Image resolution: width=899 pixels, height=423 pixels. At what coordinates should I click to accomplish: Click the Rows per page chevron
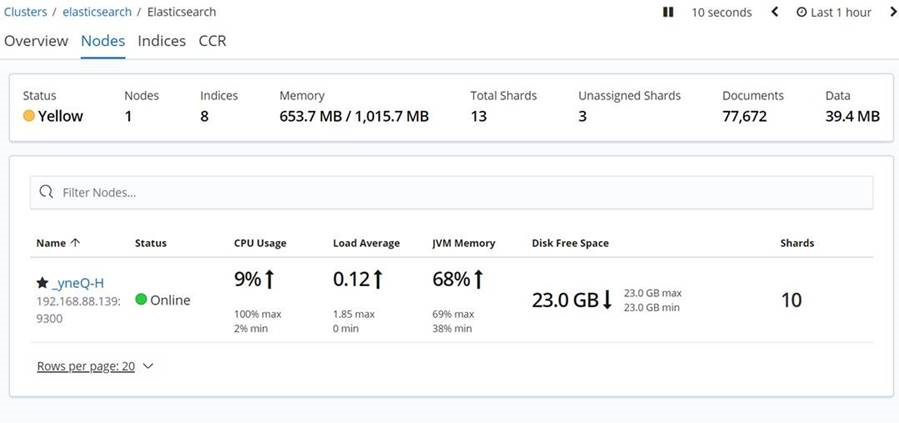[148, 366]
